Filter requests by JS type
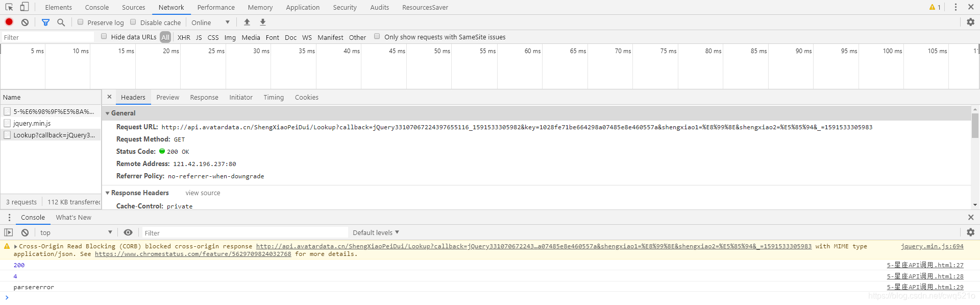Image resolution: width=980 pixels, height=305 pixels. coord(199,37)
